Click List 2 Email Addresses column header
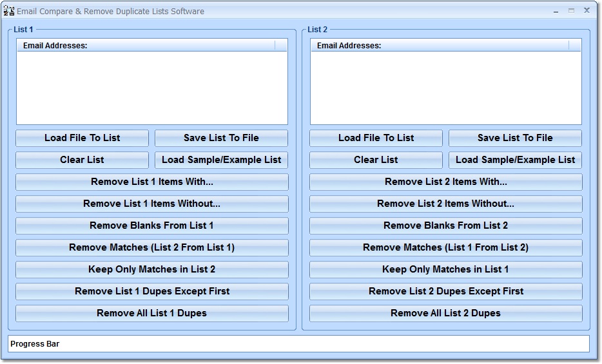This screenshot has height=364, width=602. [440, 45]
